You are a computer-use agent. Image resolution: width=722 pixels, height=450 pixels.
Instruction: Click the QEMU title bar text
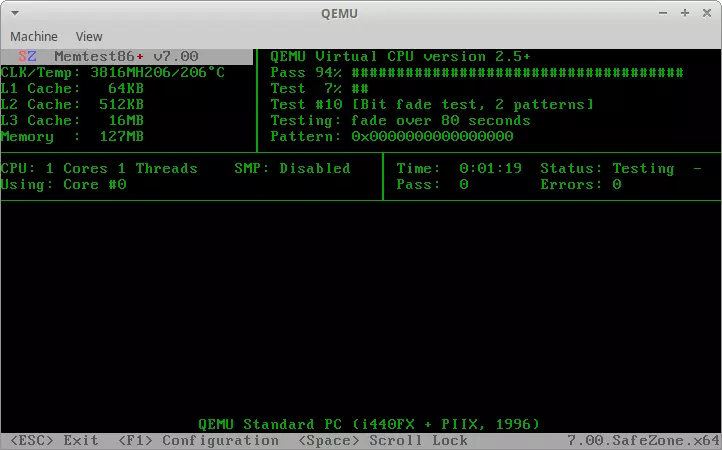pyautogui.click(x=339, y=13)
